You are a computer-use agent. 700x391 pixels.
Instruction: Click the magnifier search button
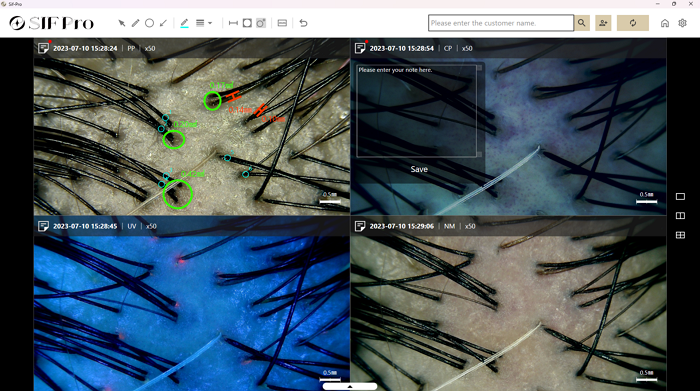[582, 23]
